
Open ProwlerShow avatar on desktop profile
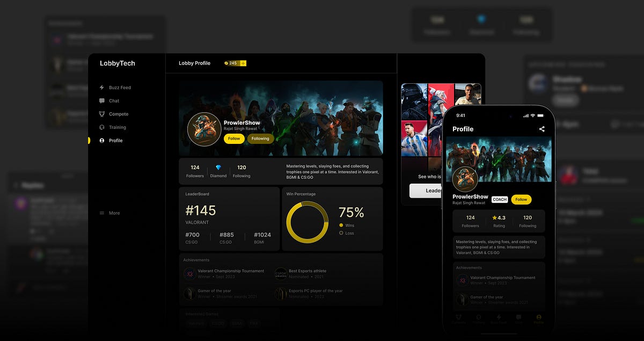tap(204, 129)
